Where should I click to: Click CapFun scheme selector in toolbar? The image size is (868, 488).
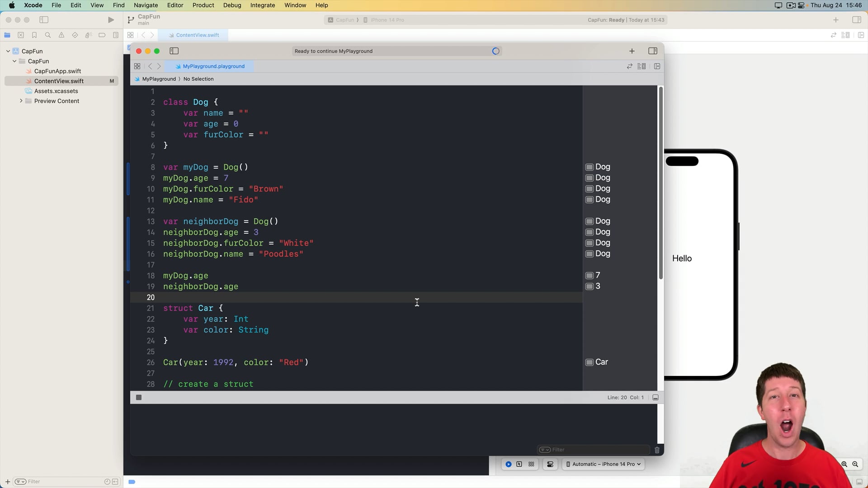coord(341,20)
